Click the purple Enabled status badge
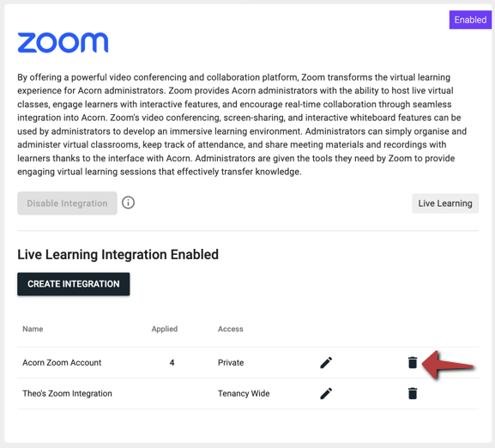 (x=470, y=20)
